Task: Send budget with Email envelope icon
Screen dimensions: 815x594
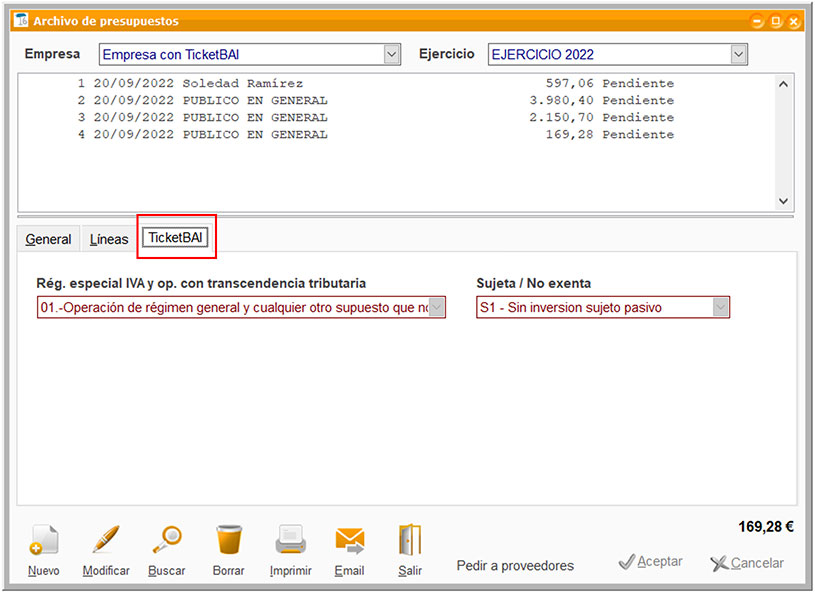Action: [349, 541]
